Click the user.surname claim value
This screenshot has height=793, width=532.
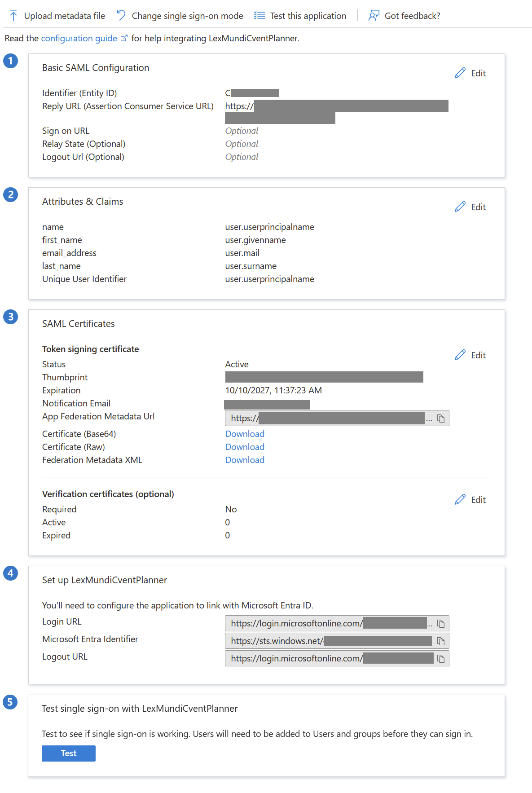pos(251,266)
